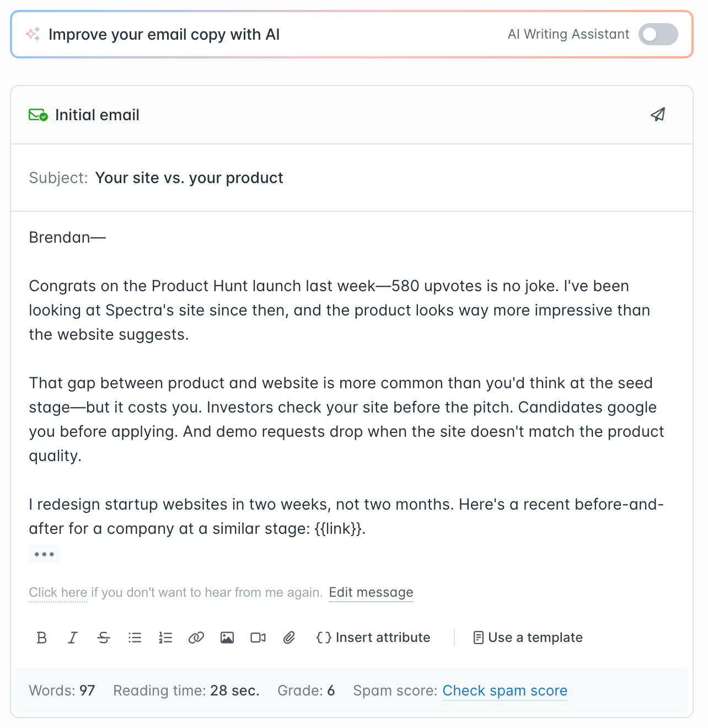Image resolution: width=708 pixels, height=728 pixels.
Task: Enable the AI Writing Assistant toggle
Action: (x=658, y=34)
